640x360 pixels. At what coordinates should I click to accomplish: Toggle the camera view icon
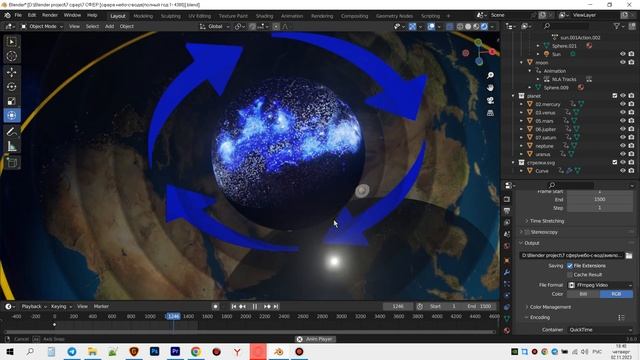pyautogui.click(x=490, y=100)
